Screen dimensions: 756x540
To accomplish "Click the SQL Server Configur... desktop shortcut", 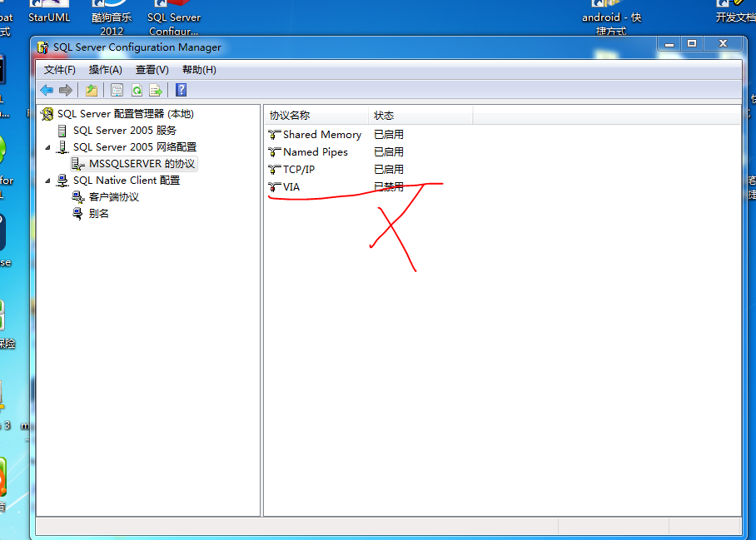I will tap(174, 18).
